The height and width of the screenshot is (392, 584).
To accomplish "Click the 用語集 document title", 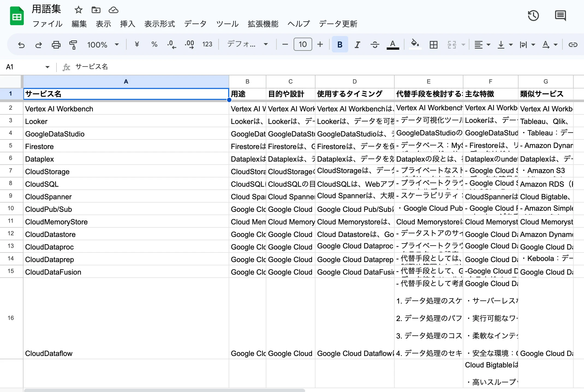I will (x=46, y=9).
